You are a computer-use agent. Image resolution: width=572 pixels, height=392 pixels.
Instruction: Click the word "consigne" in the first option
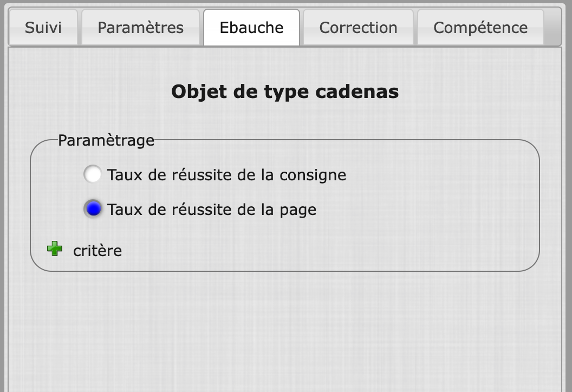tap(313, 175)
